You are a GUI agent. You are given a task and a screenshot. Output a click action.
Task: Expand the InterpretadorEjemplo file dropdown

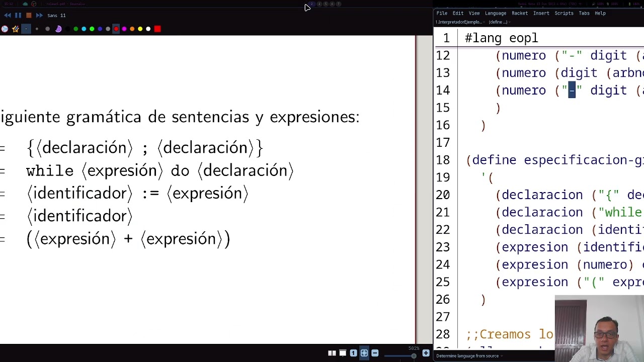pyautogui.click(x=459, y=22)
